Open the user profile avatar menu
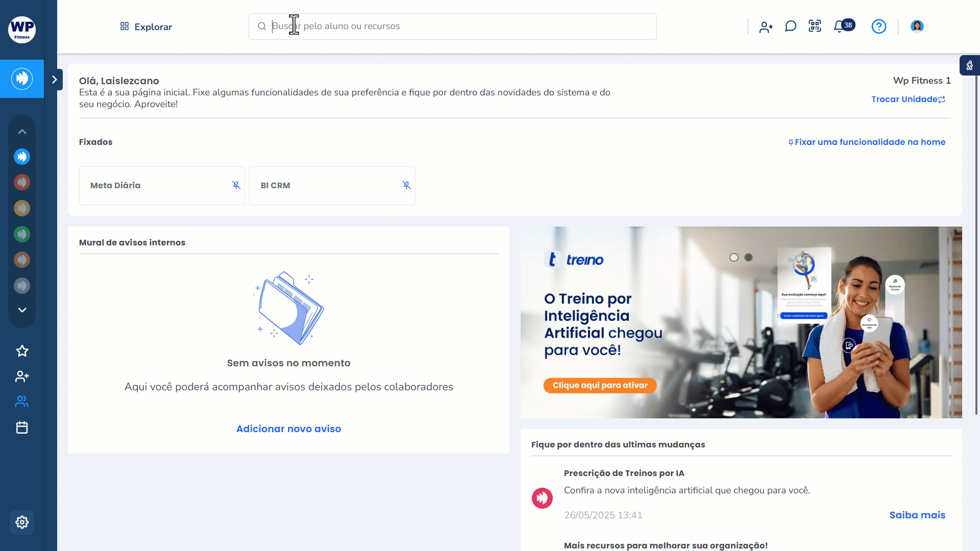 point(917,27)
